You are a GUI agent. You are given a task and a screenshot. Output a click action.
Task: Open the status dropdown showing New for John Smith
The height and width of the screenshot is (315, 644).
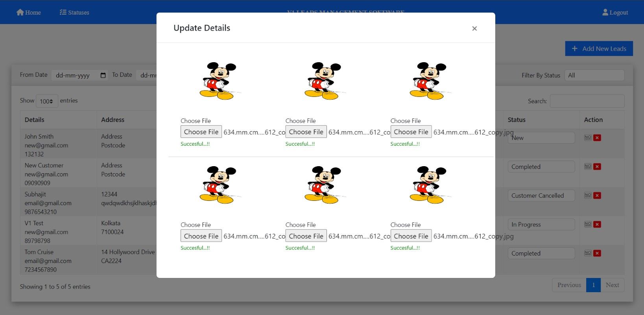coord(541,138)
